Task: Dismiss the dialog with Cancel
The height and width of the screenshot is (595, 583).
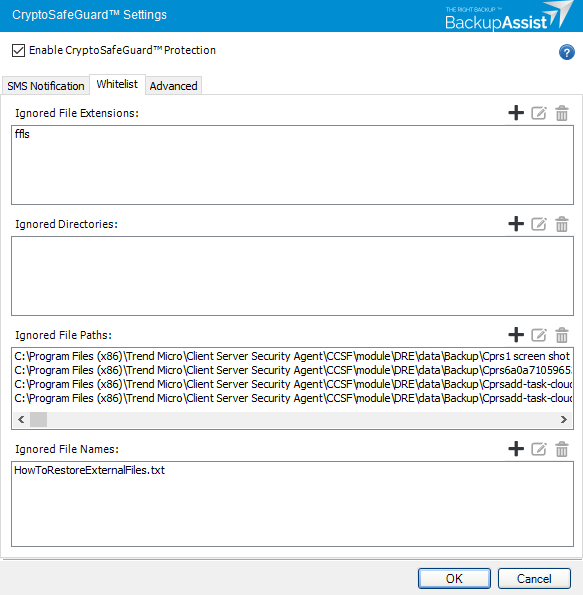Action: tap(534, 578)
